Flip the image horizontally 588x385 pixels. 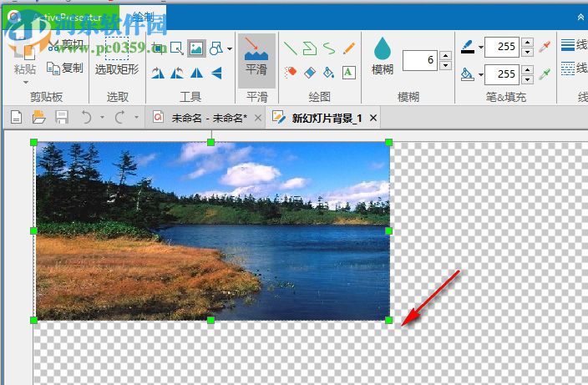(196, 73)
